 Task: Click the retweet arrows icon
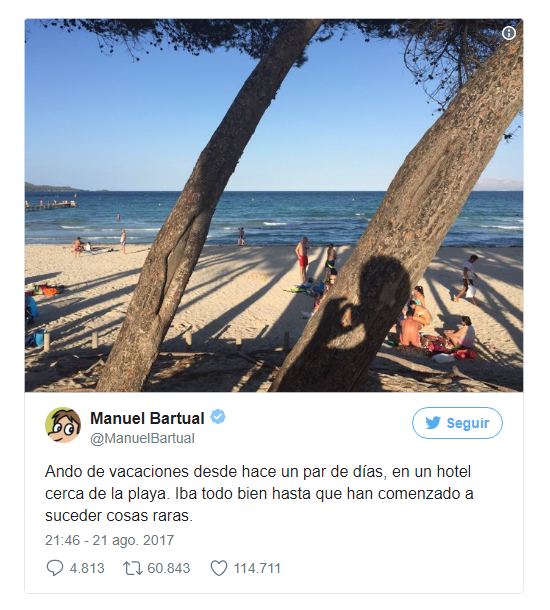[133, 568]
